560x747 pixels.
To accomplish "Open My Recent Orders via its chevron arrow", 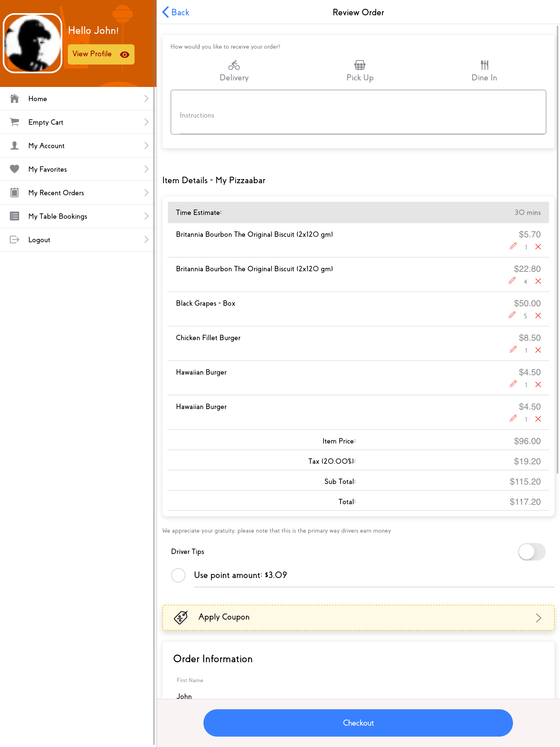I will point(146,192).
